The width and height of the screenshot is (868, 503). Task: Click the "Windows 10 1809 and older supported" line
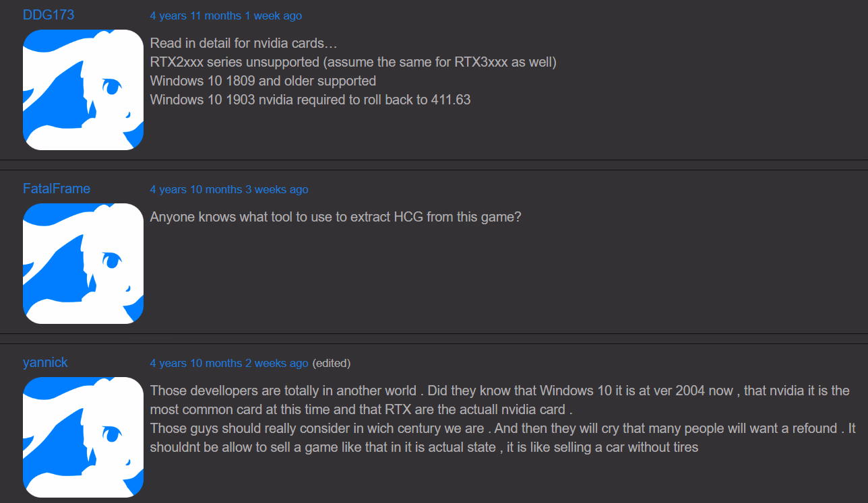point(263,81)
